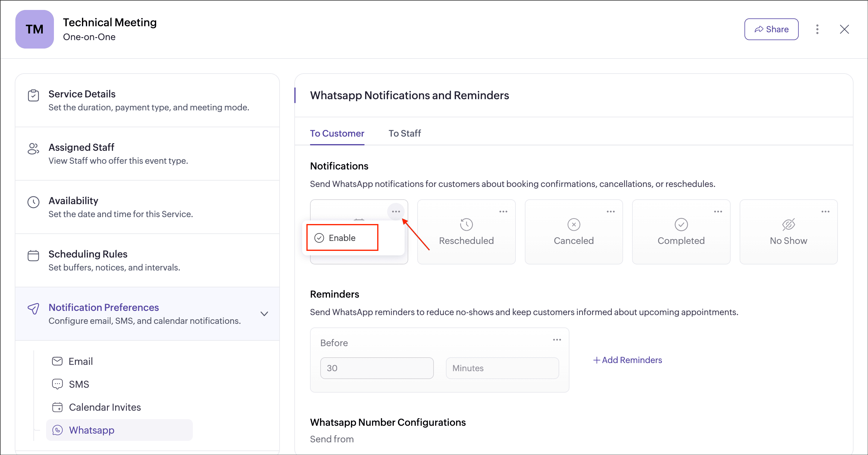Select the To Customer tab

coord(337,133)
